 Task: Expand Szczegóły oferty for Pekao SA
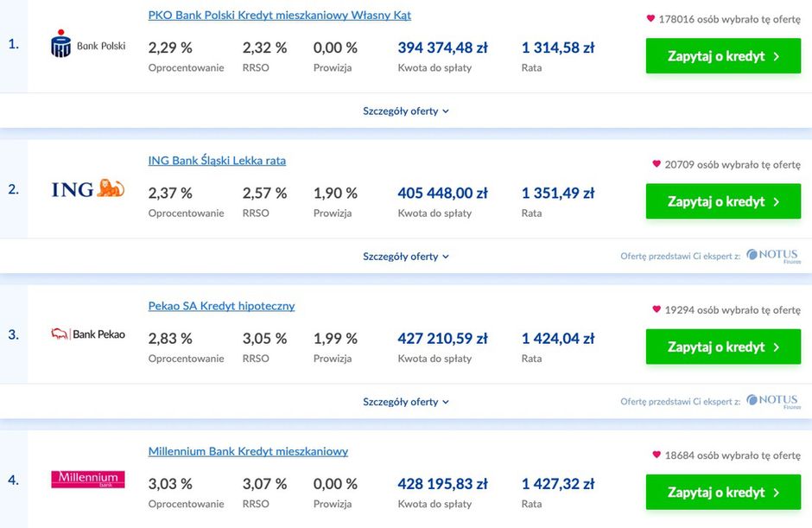click(406, 402)
